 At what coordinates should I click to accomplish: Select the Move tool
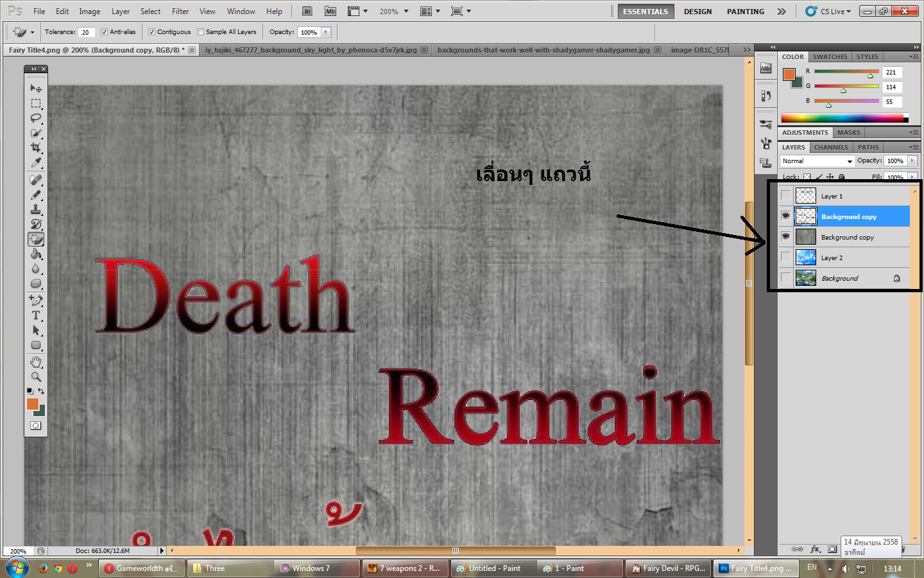(36, 88)
